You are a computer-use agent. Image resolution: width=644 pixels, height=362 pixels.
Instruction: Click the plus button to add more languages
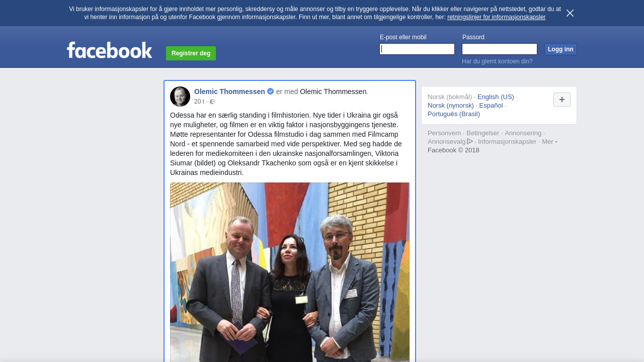pos(562,100)
